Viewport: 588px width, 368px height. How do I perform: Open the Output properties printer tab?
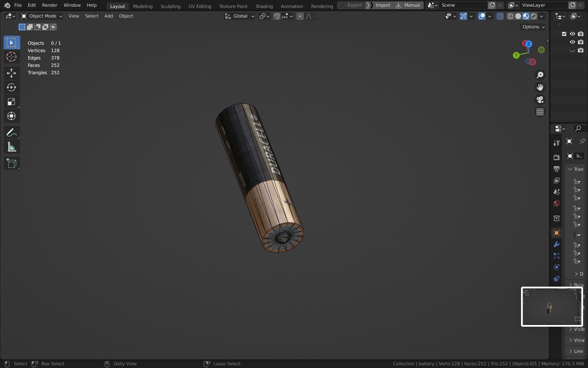coord(556,169)
